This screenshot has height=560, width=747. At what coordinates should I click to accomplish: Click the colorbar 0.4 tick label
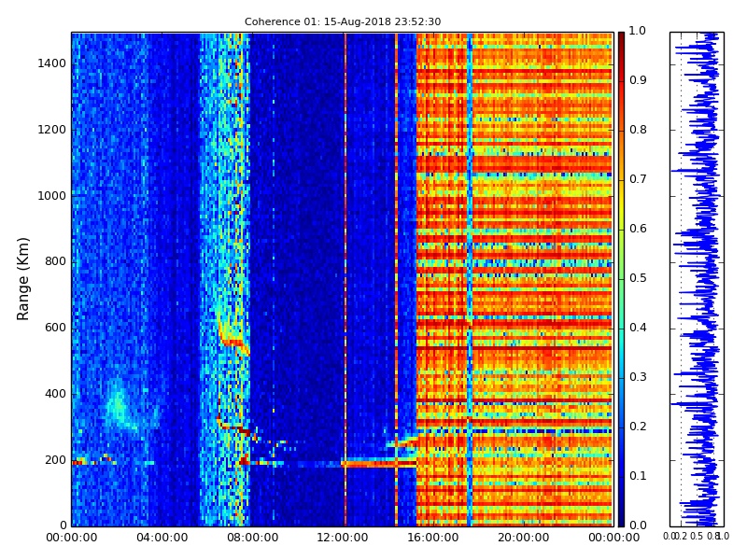tap(638, 328)
